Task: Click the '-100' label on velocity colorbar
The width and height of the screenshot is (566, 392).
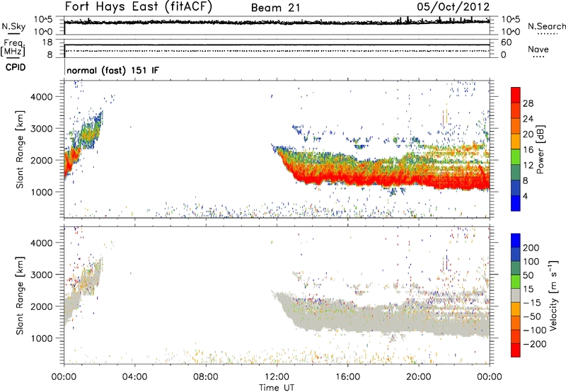Action: point(535,330)
